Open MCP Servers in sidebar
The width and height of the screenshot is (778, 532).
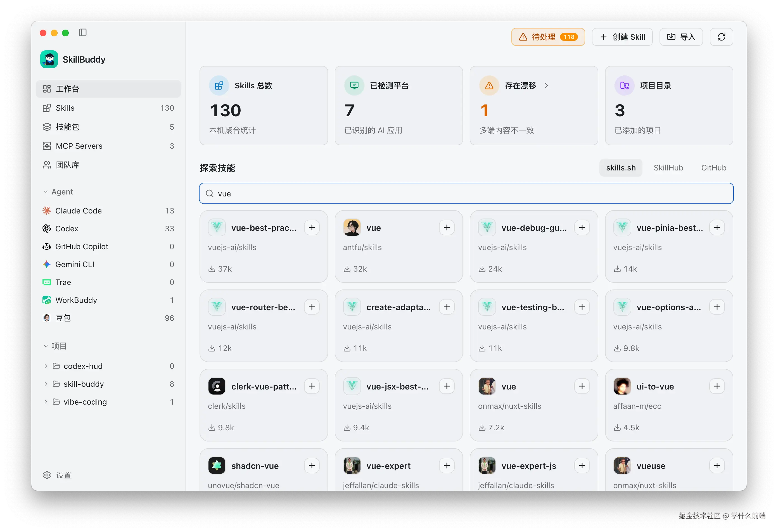(108, 146)
